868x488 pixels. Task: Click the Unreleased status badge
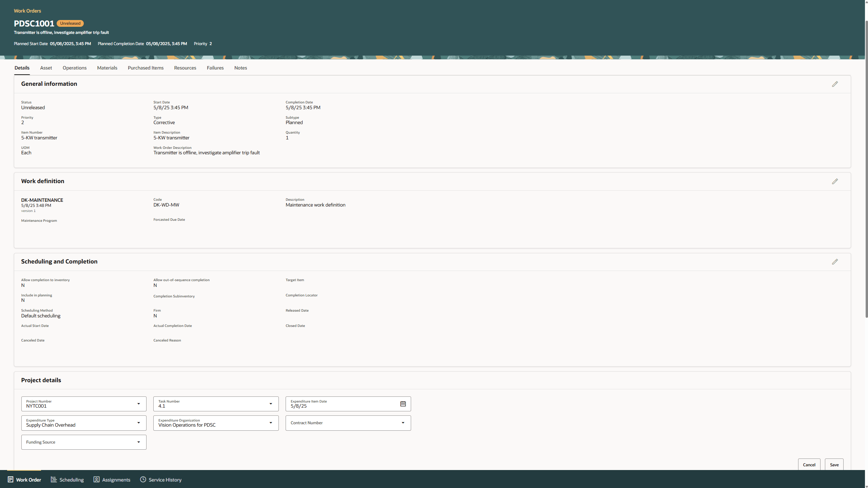(70, 23)
